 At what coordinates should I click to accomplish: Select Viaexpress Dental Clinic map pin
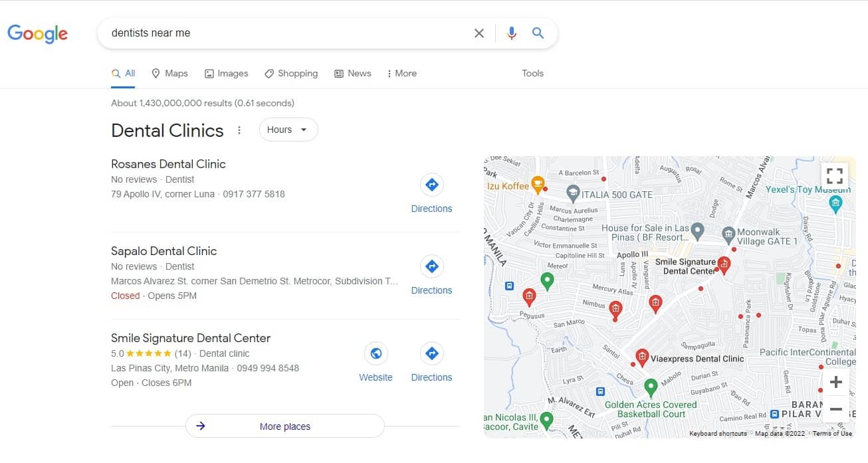(641, 358)
